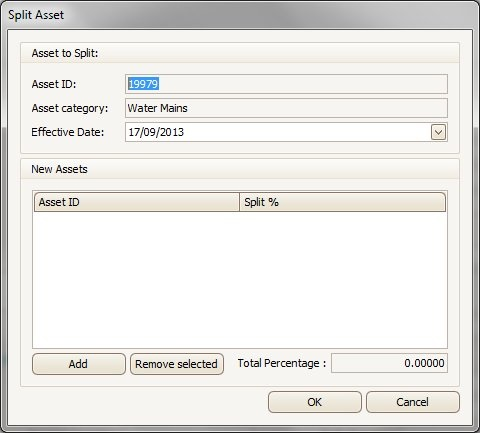Click the empty New Assets list area
This screenshot has height=433, width=480.
tap(240, 280)
